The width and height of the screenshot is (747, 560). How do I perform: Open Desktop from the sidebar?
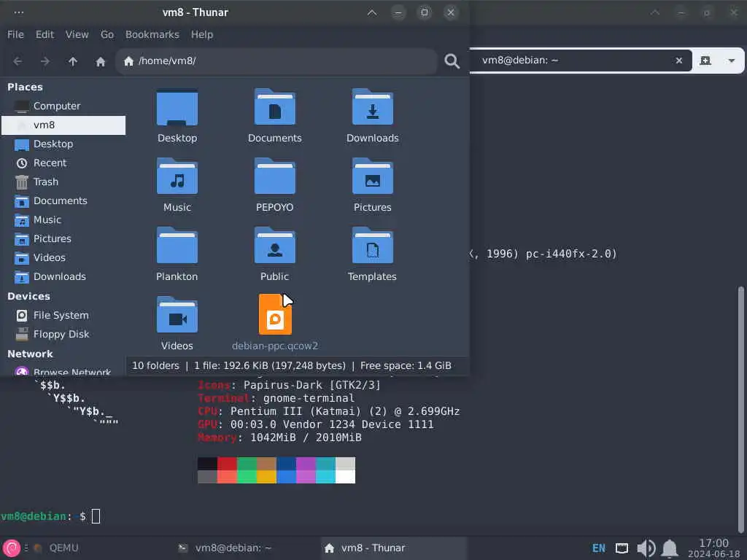(x=64, y=144)
